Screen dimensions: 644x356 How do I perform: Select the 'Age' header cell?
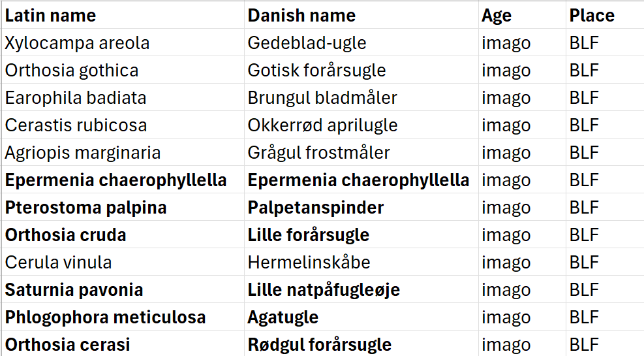[497, 16]
